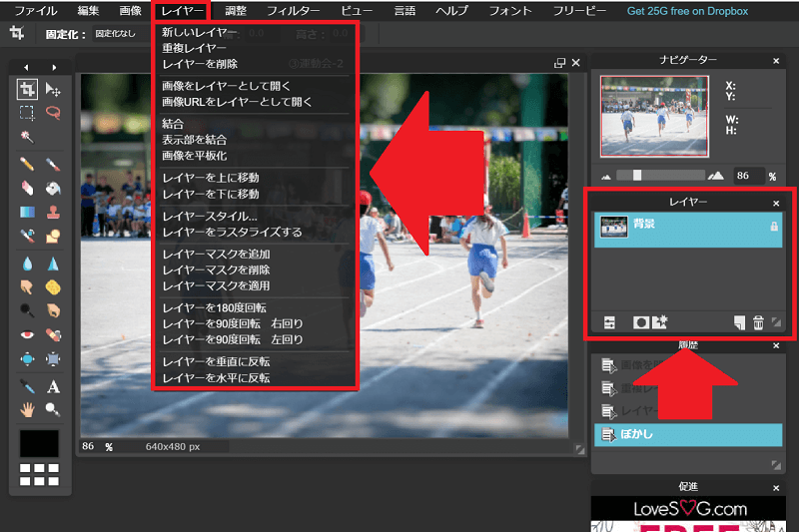Edit the Navigator zoom percent field
Image resolution: width=799 pixels, height=532 pixels.
(x=747, y=176)
